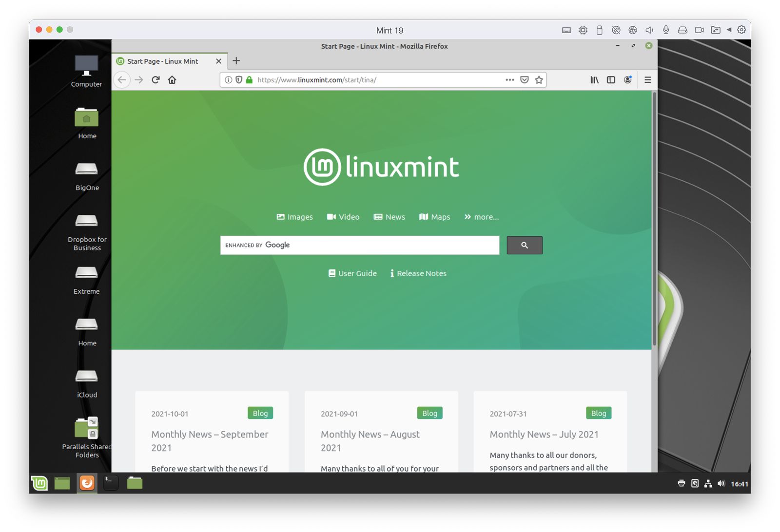Show site information icon in address bar
780x532 pixels.
click(228, 80)
